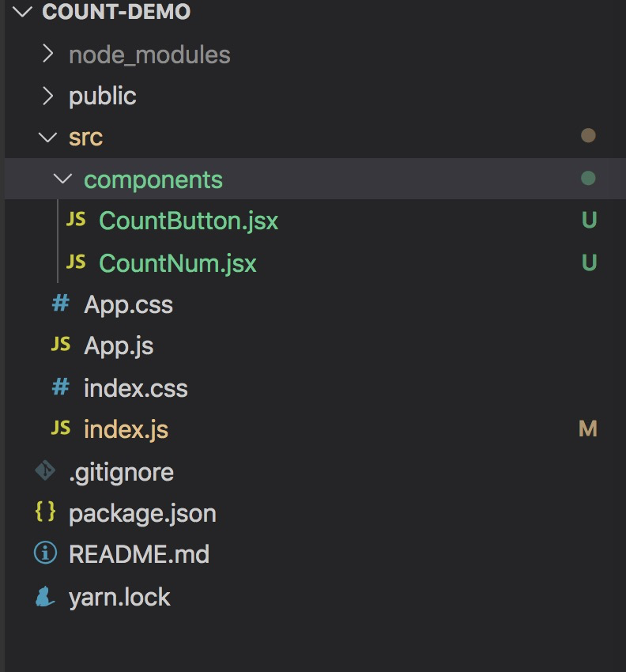Screen dimensions: 626x672
Task: Click the M status badge on index.js
Action: pos(587,429)
